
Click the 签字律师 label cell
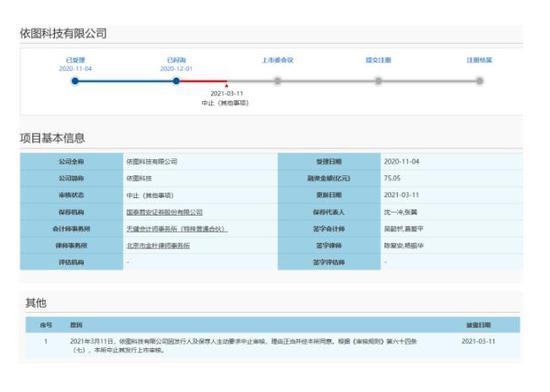329,245
